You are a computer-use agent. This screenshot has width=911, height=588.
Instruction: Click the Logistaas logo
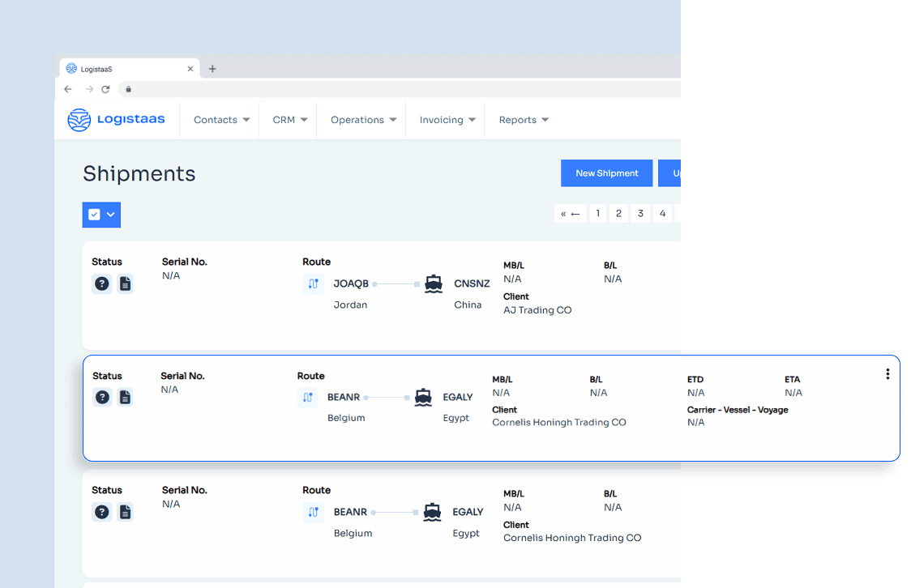point(116,120)
